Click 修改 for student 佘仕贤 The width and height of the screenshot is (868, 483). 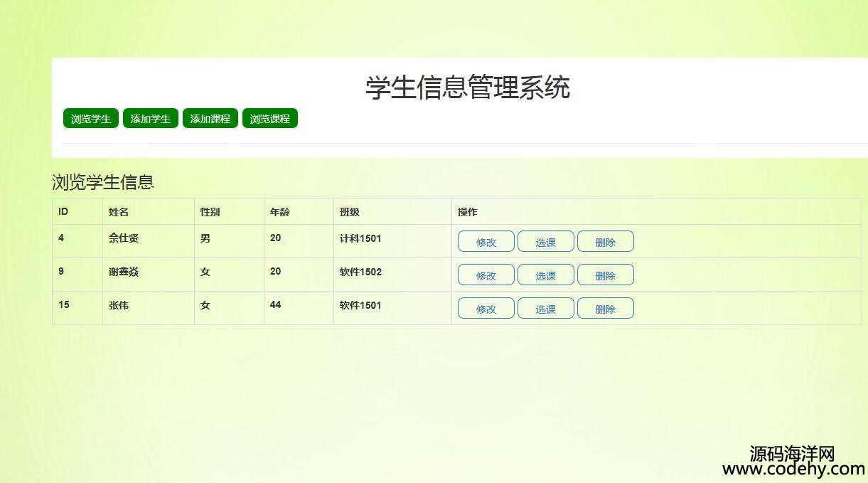click(x=486, y=242)
